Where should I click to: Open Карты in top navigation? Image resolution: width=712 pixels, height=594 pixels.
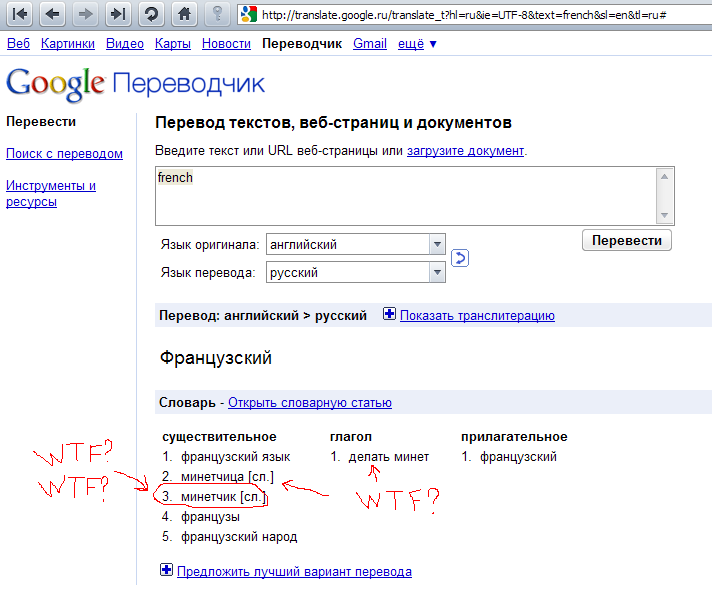pos(173,44)
